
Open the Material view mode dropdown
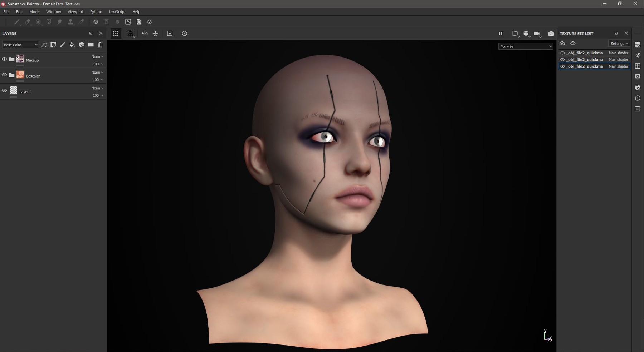(x=525, y=46)
